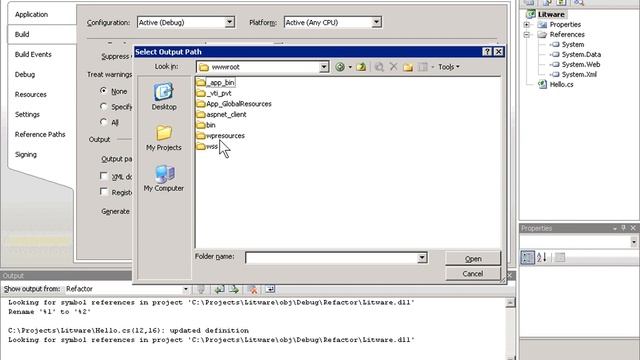Switch to the Reference Paths tab
Screen dimensions: 640x360
[x=40, y=134]
